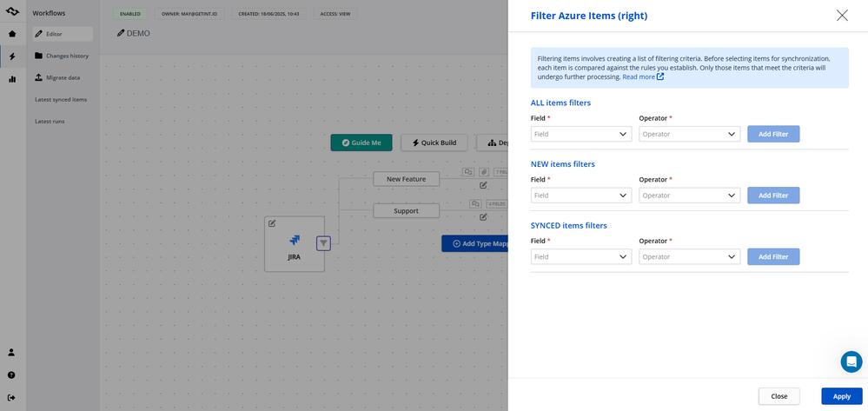Click the JIRA logo icon
Image resolution: width=868 pixels, height=411 pixels.
coord(295,240)
